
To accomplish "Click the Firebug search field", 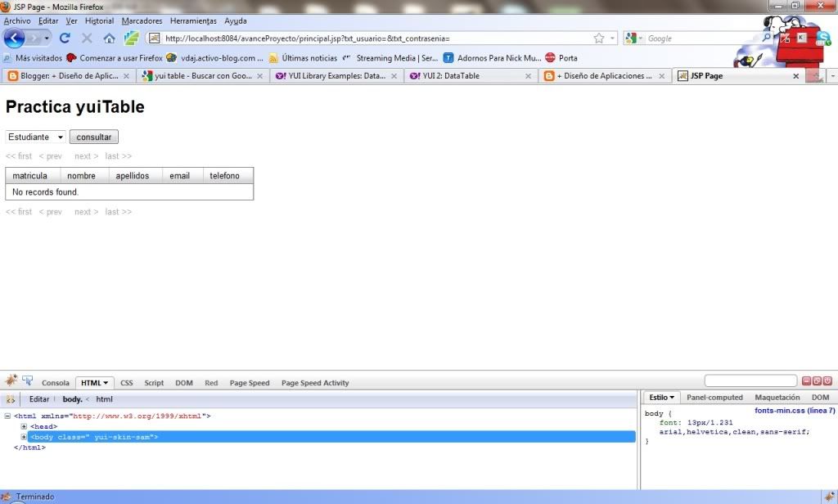I will pyautogui.click(x=750, y=381).
